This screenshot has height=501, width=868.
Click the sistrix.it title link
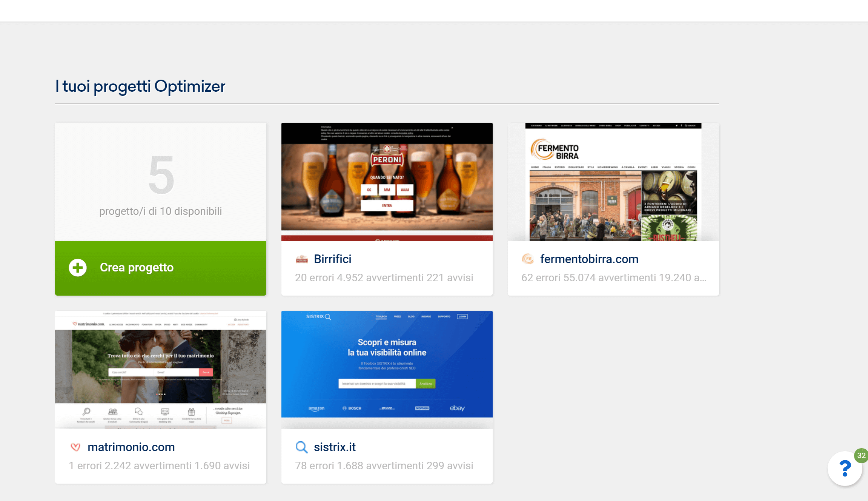pos(335,447)
